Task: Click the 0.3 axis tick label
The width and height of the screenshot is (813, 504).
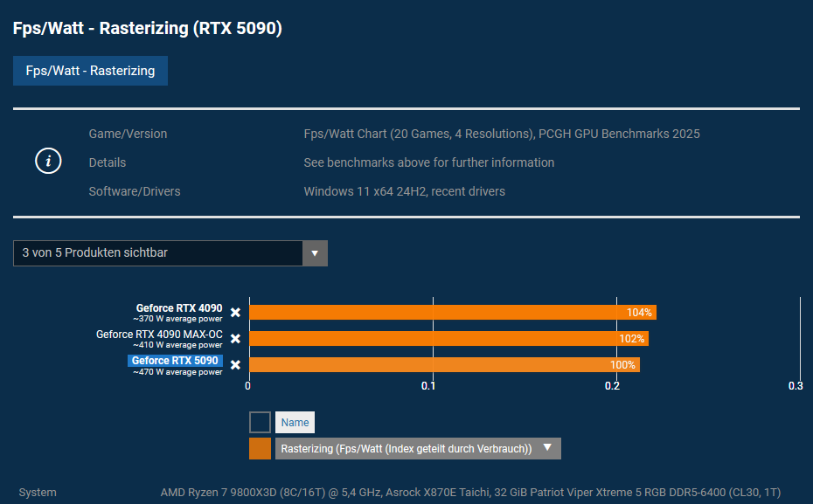Action: 796,386
